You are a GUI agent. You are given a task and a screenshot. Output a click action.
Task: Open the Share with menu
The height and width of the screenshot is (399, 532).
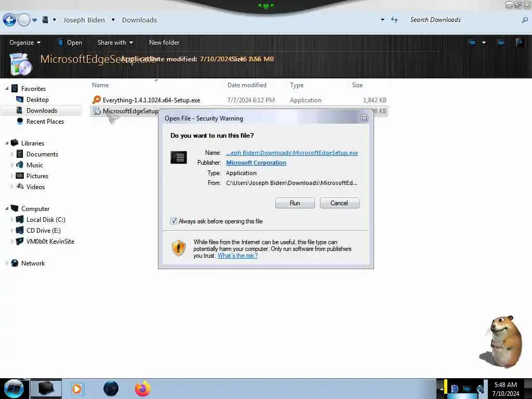pos(115,43)
